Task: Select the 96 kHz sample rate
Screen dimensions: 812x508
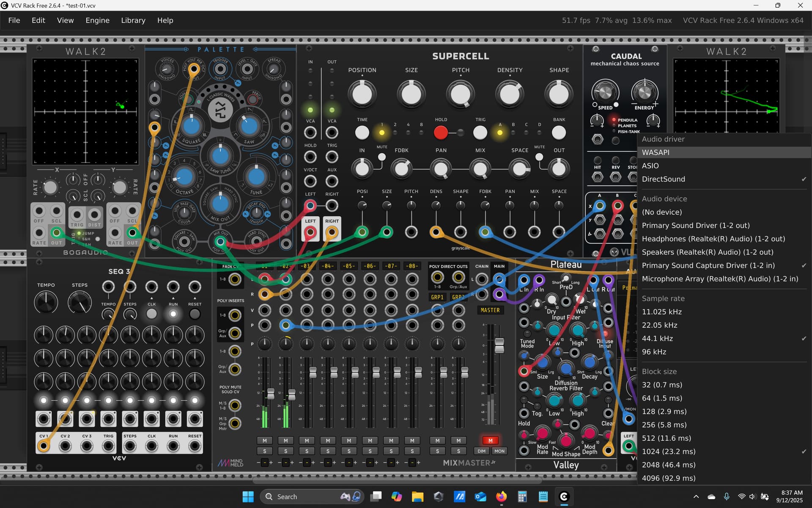Action: click(x=654, y=352)
